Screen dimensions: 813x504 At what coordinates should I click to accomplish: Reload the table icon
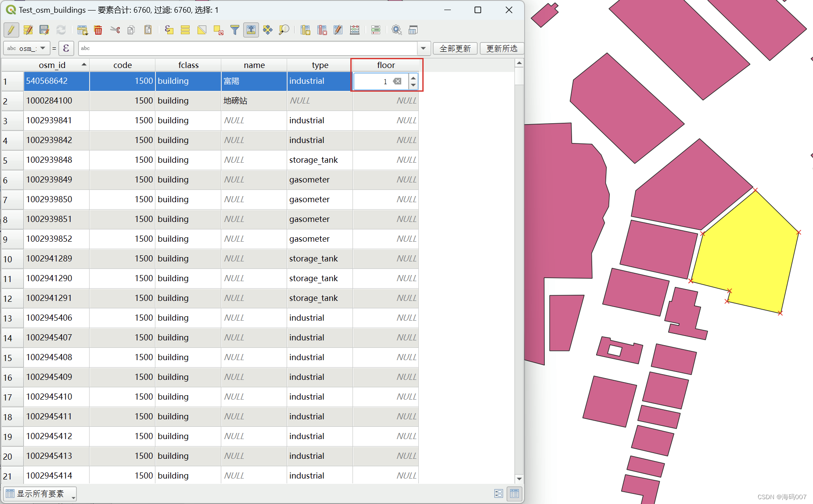(x=61, y=30)
